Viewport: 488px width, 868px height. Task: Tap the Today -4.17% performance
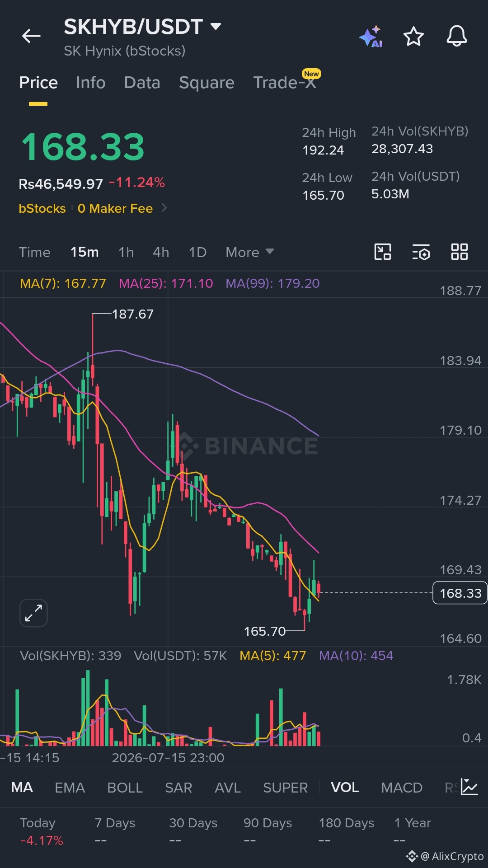pyautogui.click(x=42, y=831)
